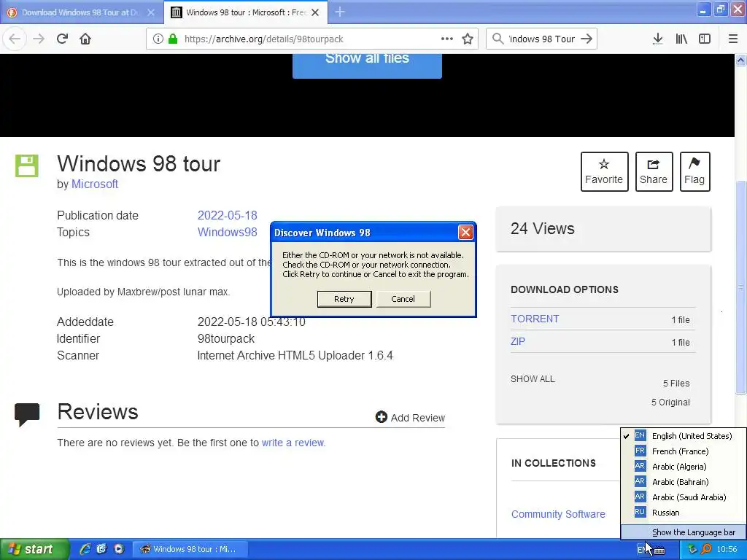This screenshot has width=747, height=560.
Task: Select English (United States) language
Action: click(683, 436)
